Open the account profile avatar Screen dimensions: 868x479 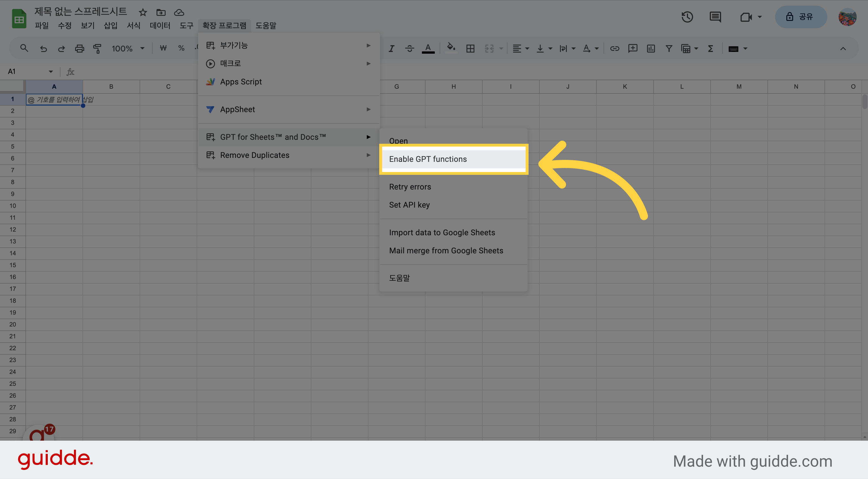(847, 17)
